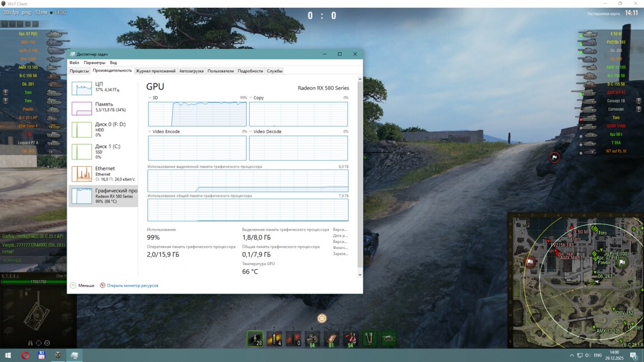The width and height of the screenshot is (644, 362).
Task: Open the notification center icon
Action: 633,355
